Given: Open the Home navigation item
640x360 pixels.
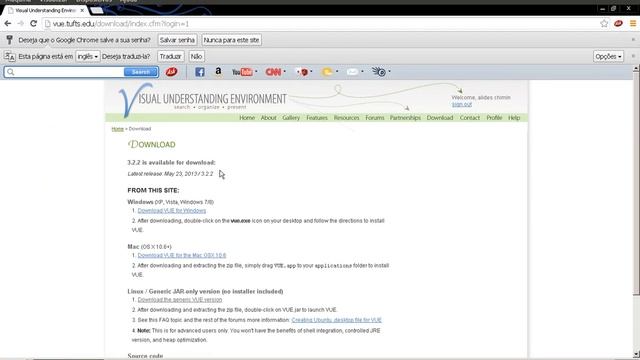Looking at the screenshot, I should click(247, 118).
